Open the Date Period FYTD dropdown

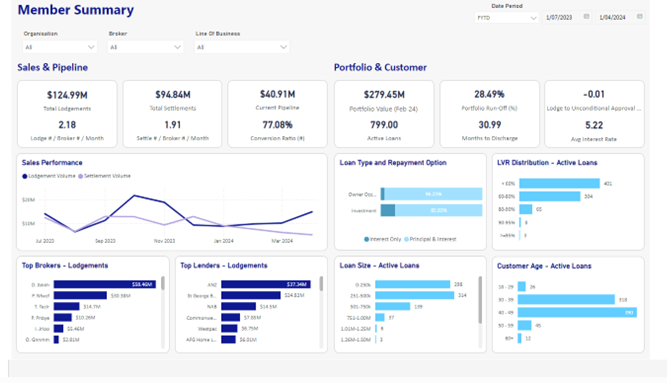click(507, 17)
